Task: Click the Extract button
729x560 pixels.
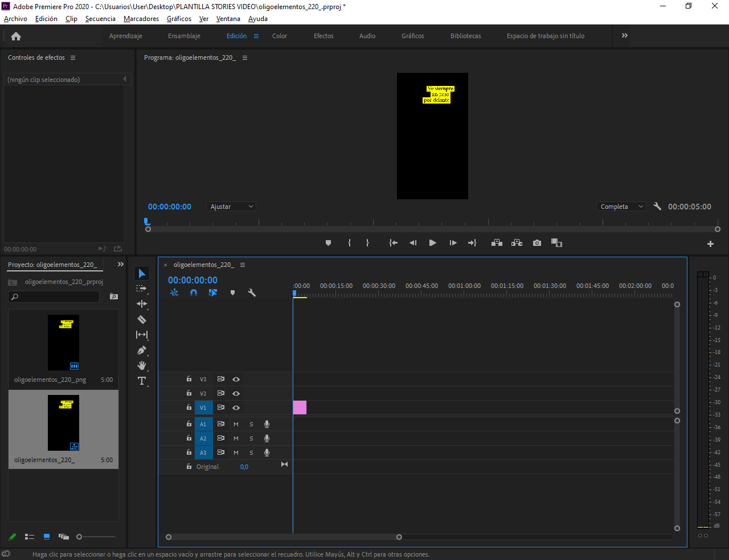Action: click(x=517, y=243)
